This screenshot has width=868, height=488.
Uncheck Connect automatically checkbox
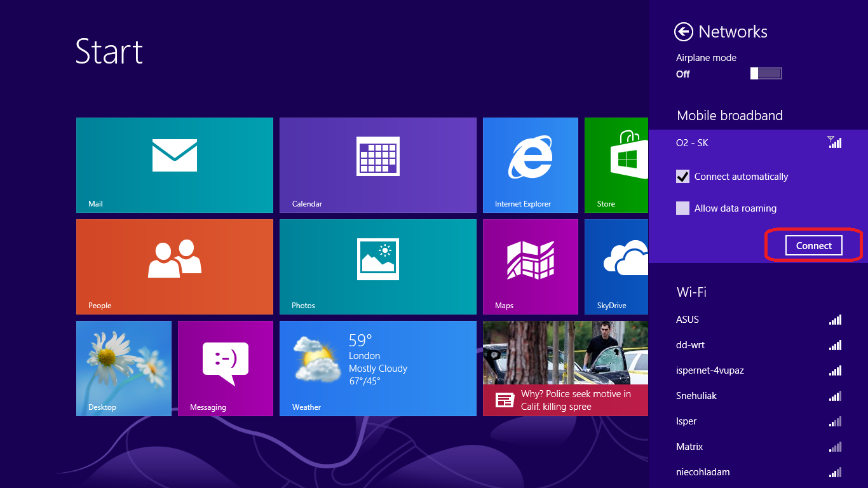683,177
